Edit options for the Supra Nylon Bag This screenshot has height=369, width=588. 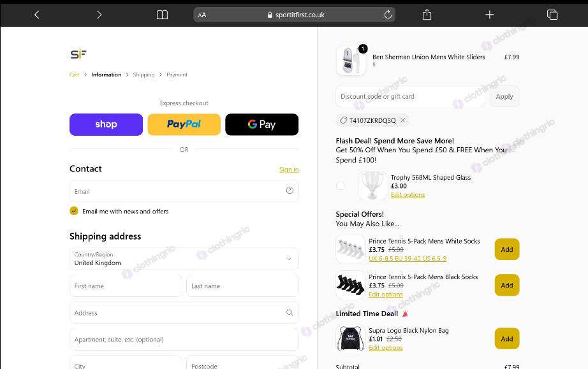tap(385, 347)
